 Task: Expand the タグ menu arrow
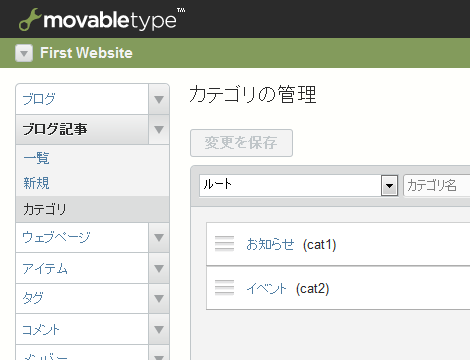click(159, 298)
